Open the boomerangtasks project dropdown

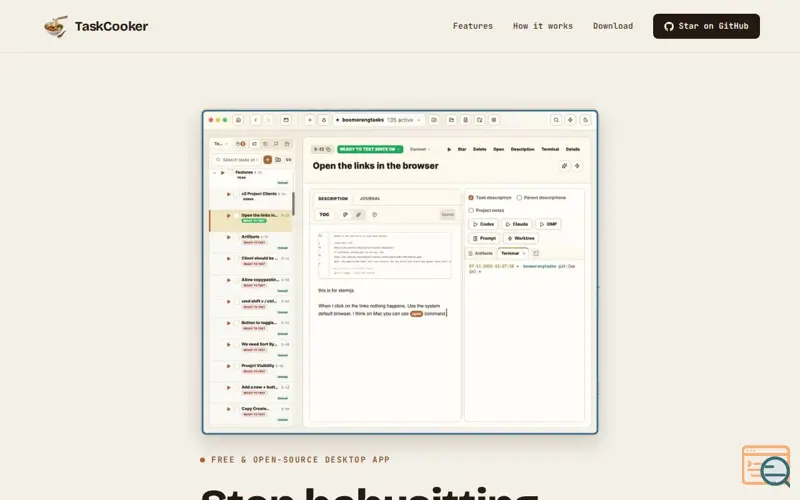coord(378,120)
